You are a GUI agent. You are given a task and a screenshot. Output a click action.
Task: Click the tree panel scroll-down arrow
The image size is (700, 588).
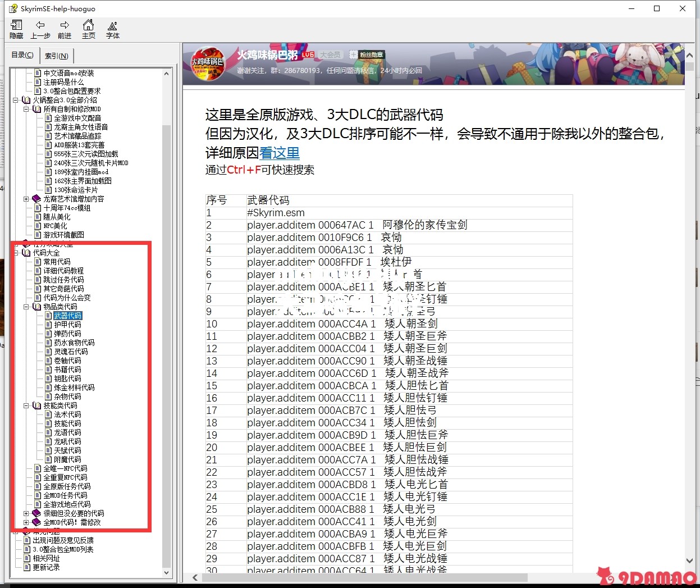(167, 573)
